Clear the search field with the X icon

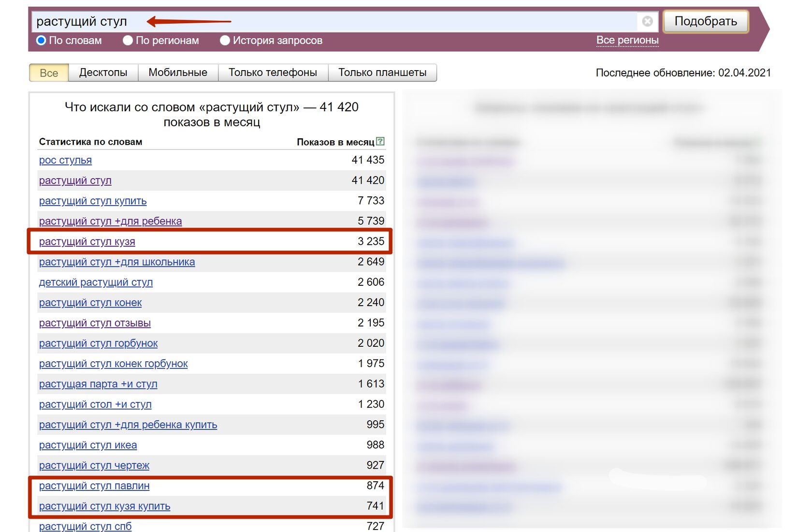pyautogui.click(x=647, y=21)
